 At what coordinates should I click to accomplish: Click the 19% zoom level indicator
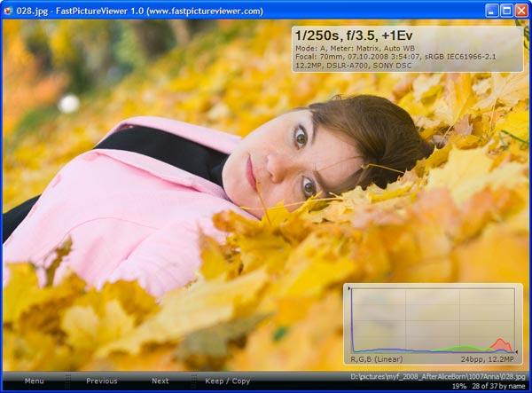point(459,386)
